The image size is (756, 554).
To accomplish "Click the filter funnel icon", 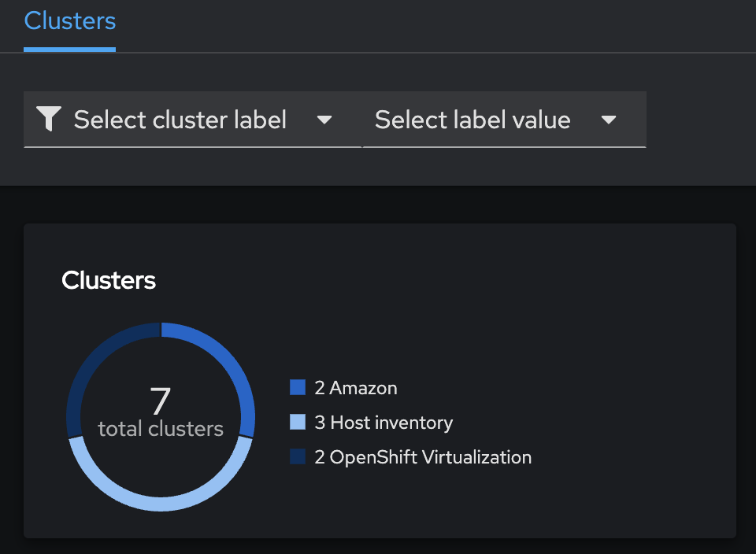I will tap(49, 120).
